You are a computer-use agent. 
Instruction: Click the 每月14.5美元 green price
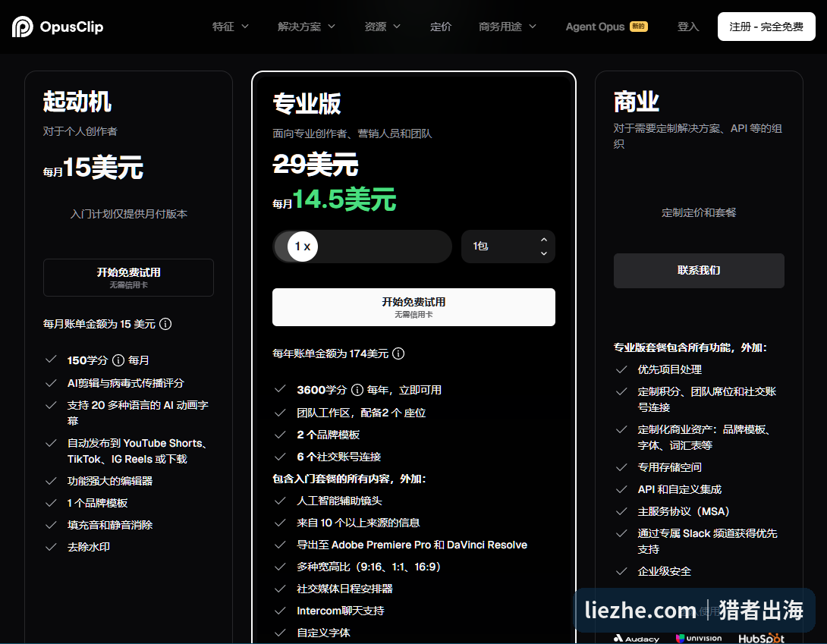point(334,199)
